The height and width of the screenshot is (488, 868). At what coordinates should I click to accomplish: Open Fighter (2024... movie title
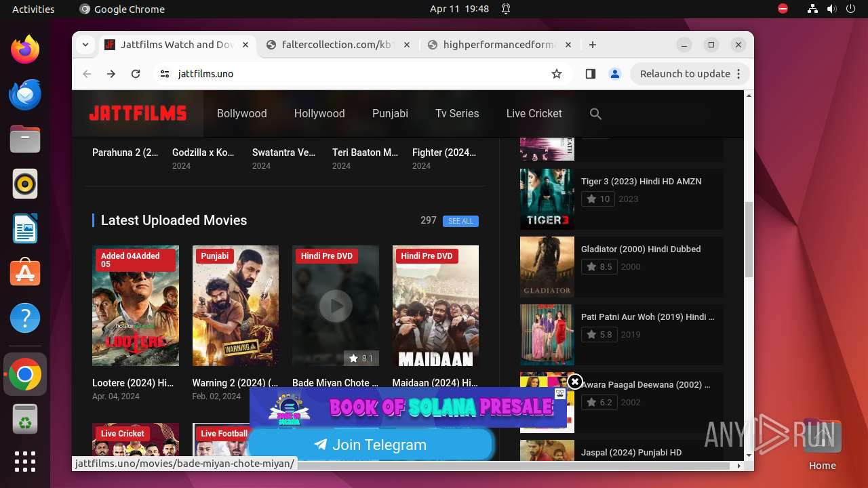(x=444, y=152)
